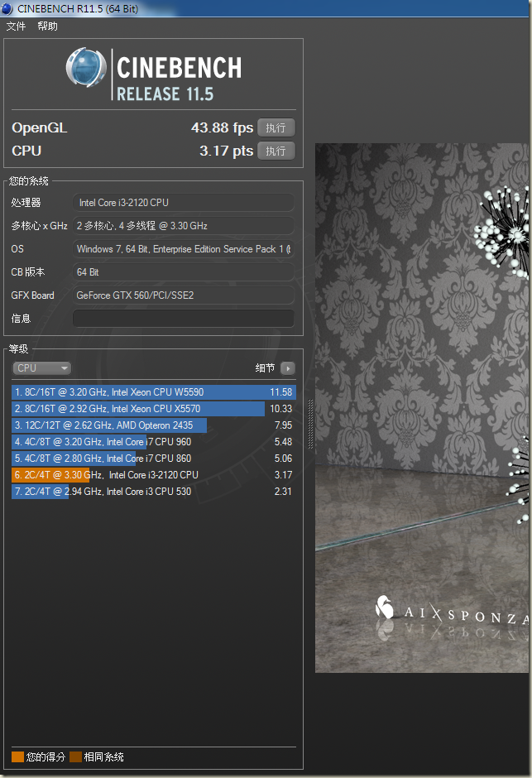Select the GFX Board GeForce GTX 560 field
The width and height of the screenshot is (532, 778).
[184, 295]
